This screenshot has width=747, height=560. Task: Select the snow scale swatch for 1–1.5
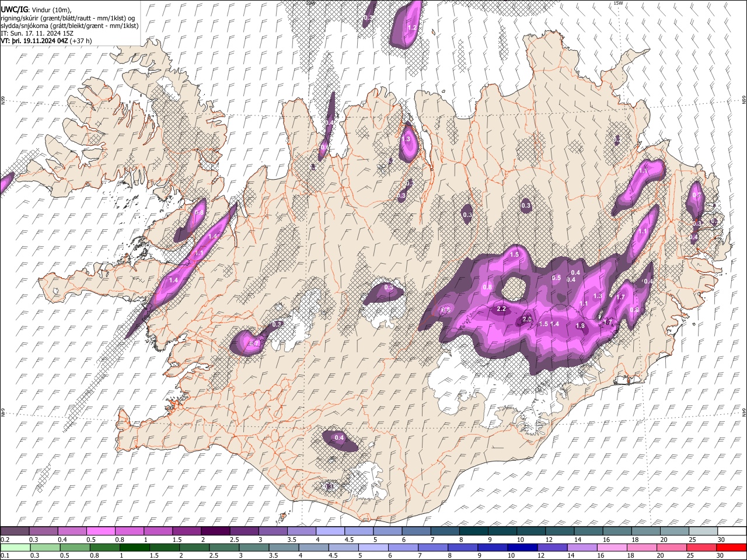[158, 531]
